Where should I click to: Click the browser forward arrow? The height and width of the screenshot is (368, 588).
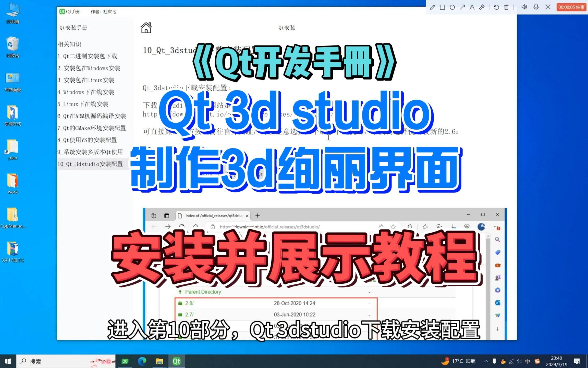point(168,227)
